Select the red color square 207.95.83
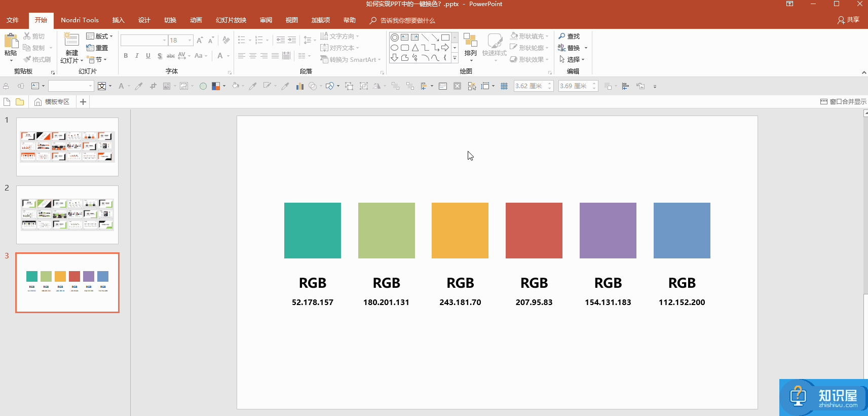This screenshot has height=416, width=868. click(x=534, y=231)
